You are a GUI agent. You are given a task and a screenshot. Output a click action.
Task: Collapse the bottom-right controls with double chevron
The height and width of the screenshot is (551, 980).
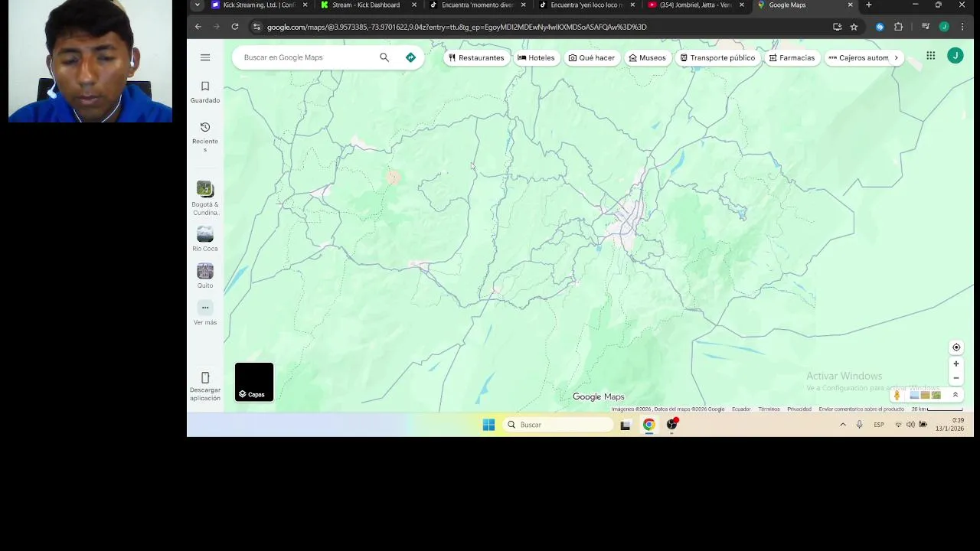point(955,395)
